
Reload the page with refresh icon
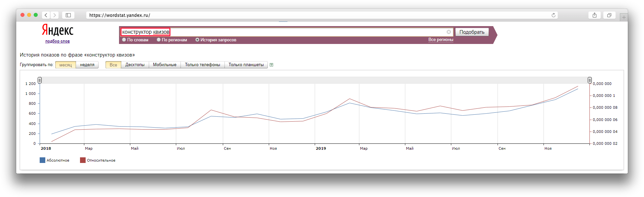coord(553,15)
